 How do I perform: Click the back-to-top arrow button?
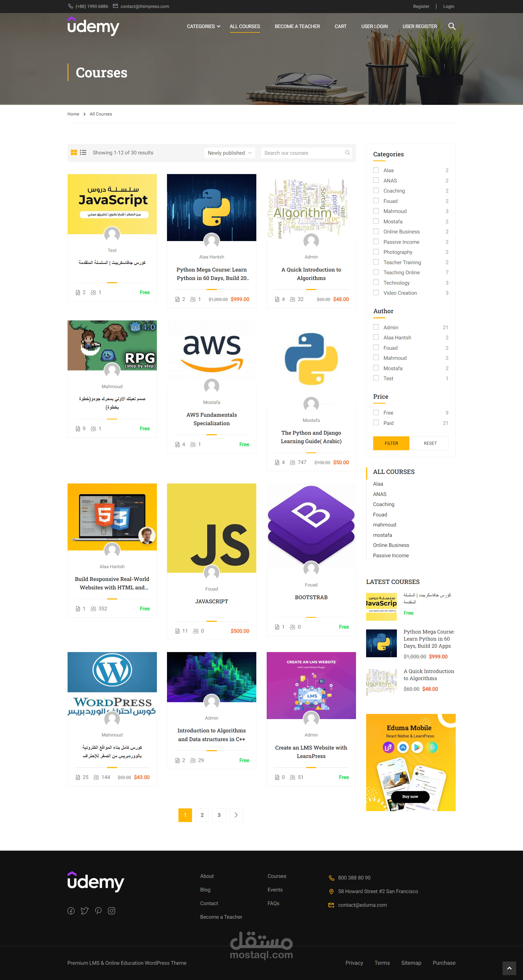coord(509,968)
